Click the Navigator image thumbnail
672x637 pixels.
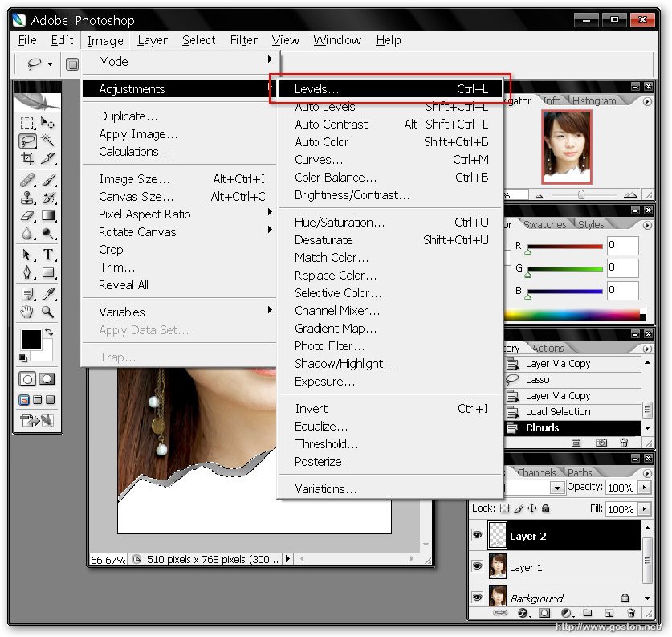pos(567,147)
